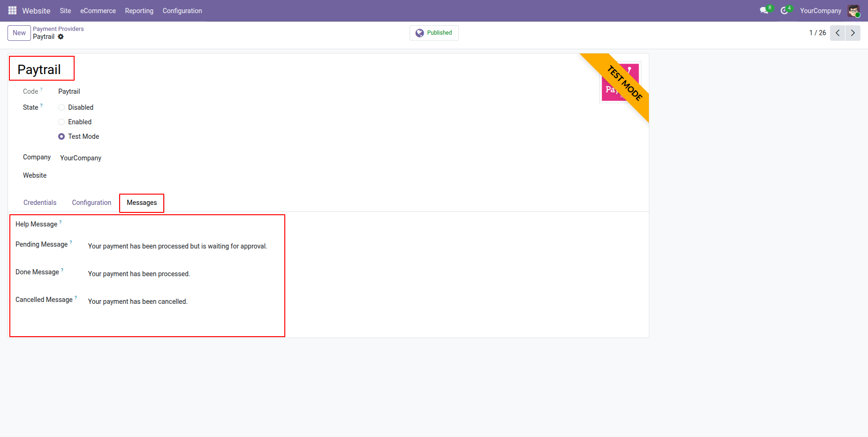This screenshot has height=437, width=868.
Task: Click the empty Help Message field
Action: pos(183,225)
